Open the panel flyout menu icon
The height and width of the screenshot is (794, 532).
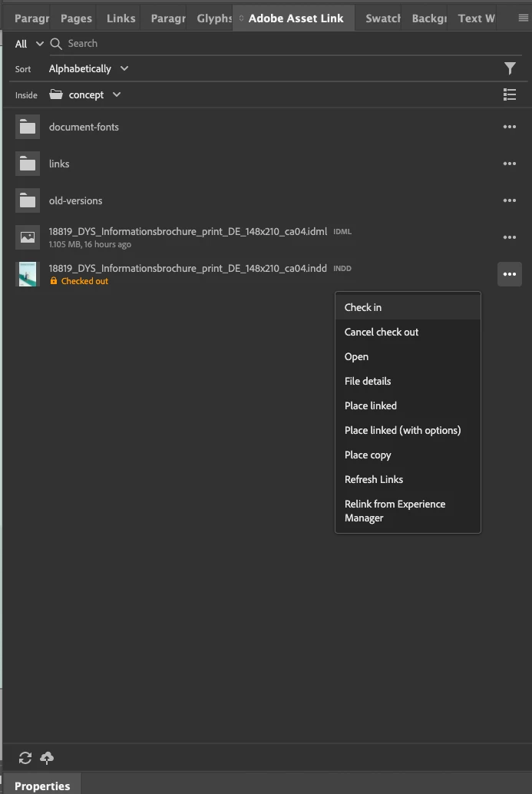524,18
